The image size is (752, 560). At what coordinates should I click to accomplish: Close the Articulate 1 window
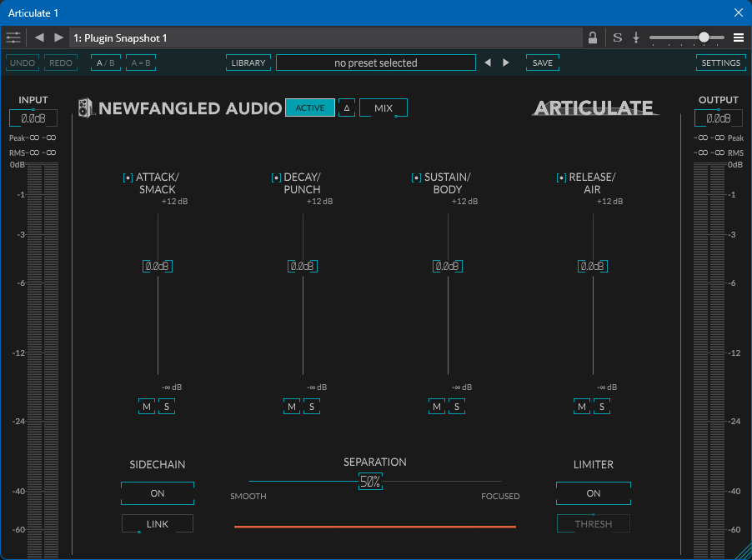click(739, 13)
